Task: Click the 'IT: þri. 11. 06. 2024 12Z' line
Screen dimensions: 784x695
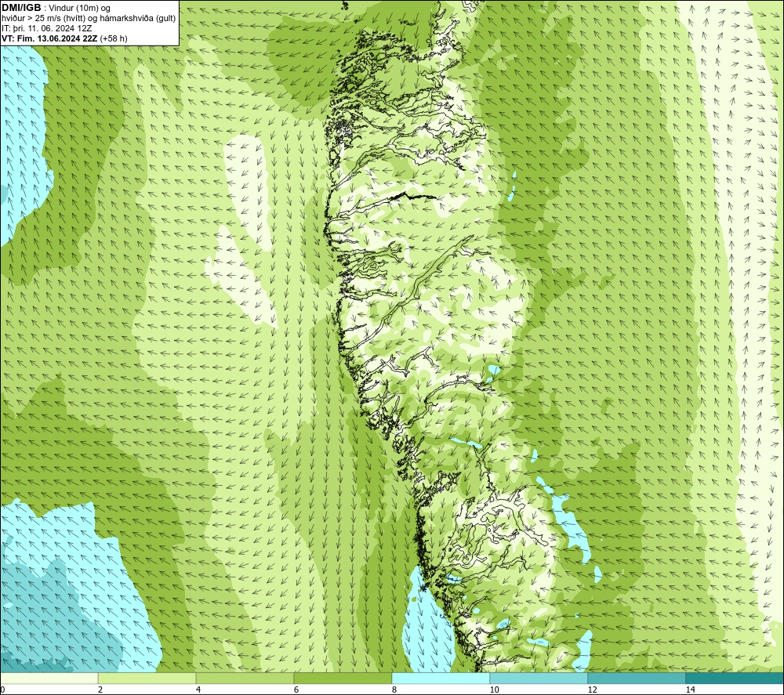Action: pos(46,28)
